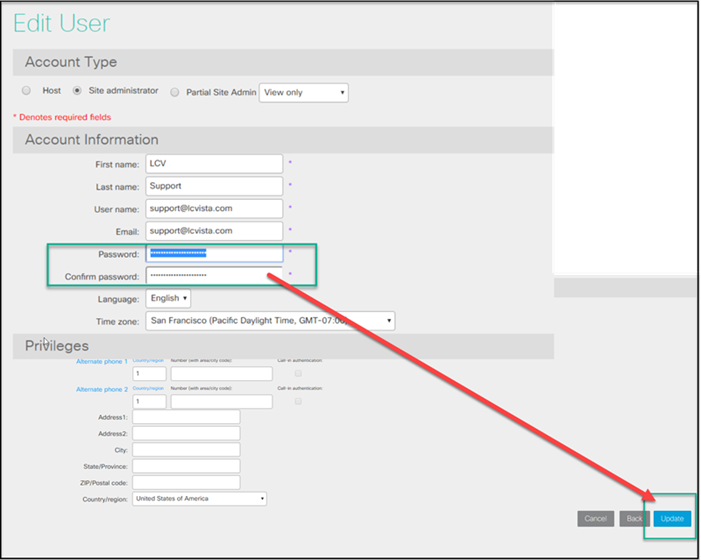Viewport: 701px width, 560px height.
Task: Click the Update button
Action: [x=672, y=519]
